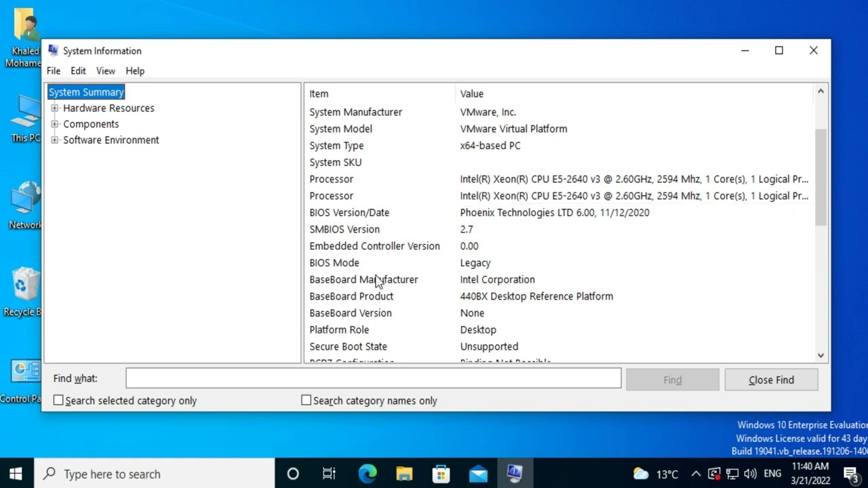Click the details scrollbar up arrow
Screen dimensions: 868x488
click(x=821, y=91)
